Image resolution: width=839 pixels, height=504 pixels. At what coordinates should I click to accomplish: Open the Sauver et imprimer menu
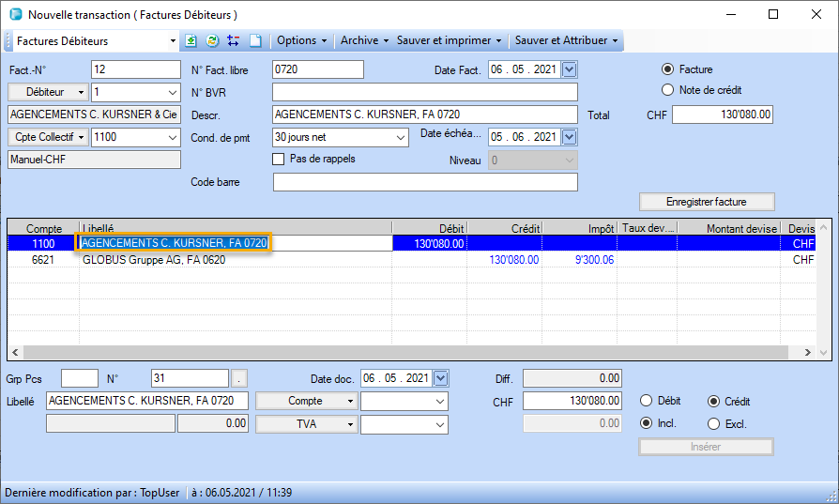tap(449, 41)
